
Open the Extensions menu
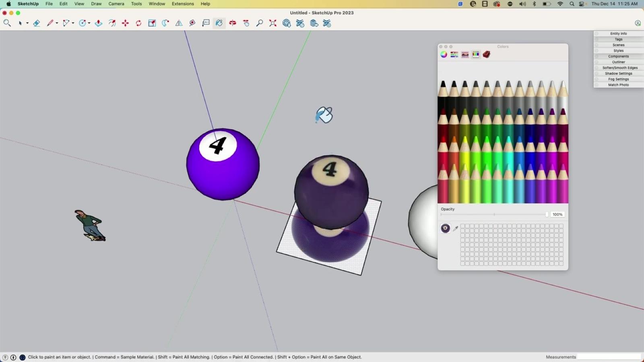click(x=183, y=4)
